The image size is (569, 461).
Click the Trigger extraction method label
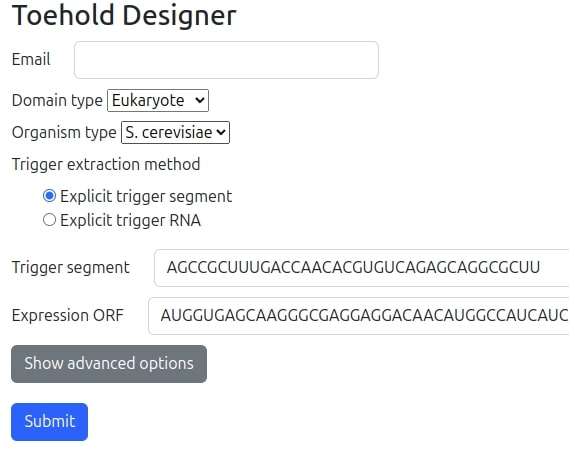(x=106, y=164)
